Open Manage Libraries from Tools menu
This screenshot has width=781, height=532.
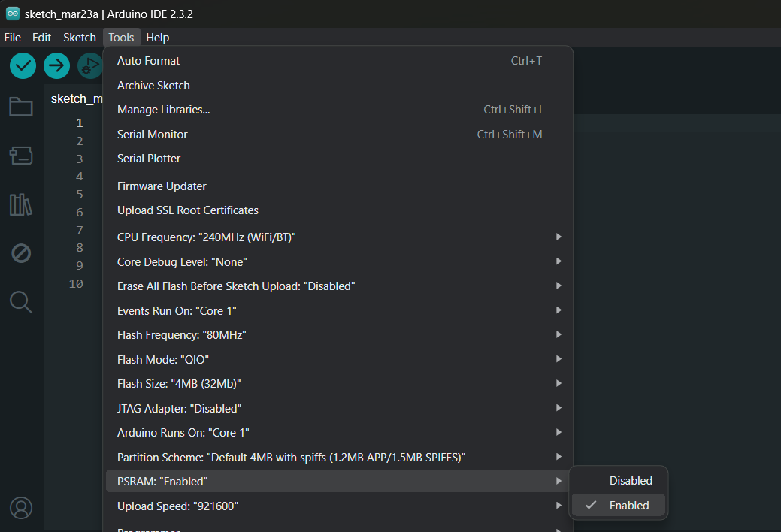pyautogui.click(x=338, y=110)
